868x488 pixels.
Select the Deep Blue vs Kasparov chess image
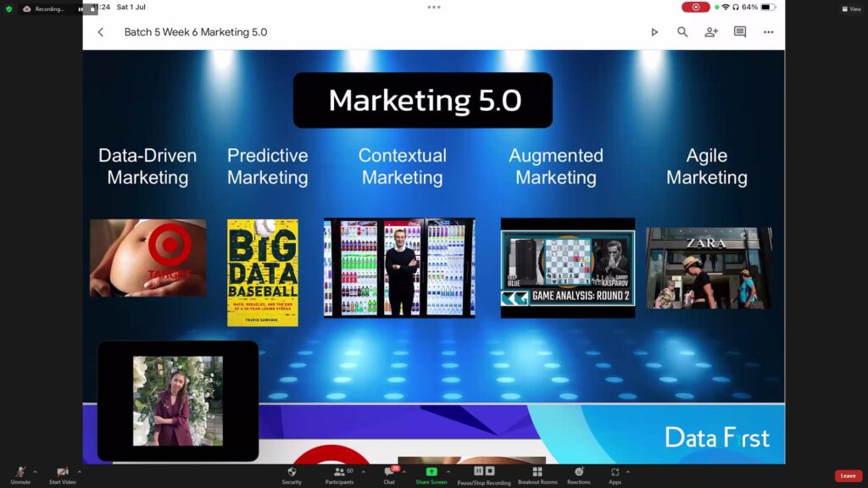pos(568,268)
